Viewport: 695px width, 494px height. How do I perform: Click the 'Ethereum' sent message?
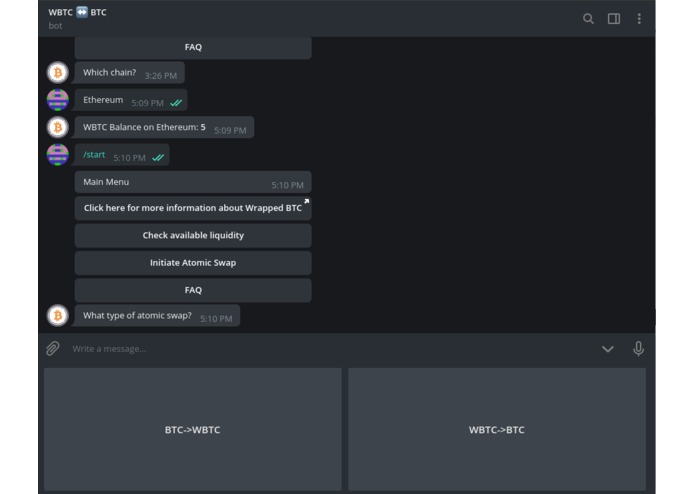[131, 100]
